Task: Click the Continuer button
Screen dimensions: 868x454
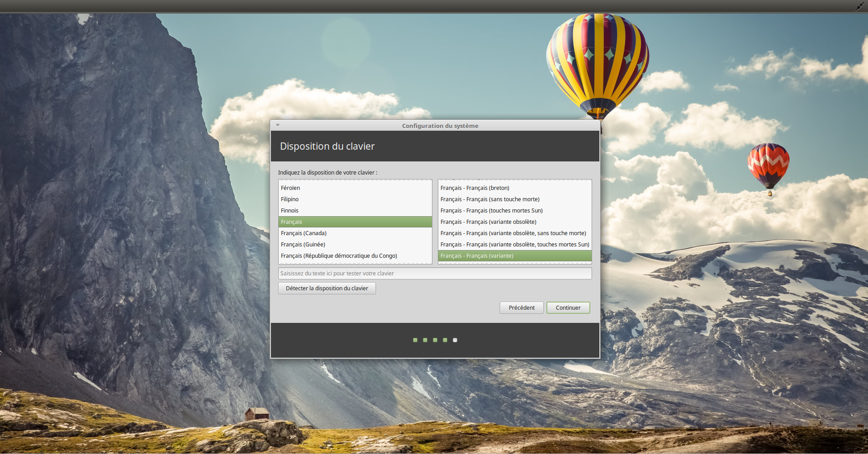Action: coord(568,307)
